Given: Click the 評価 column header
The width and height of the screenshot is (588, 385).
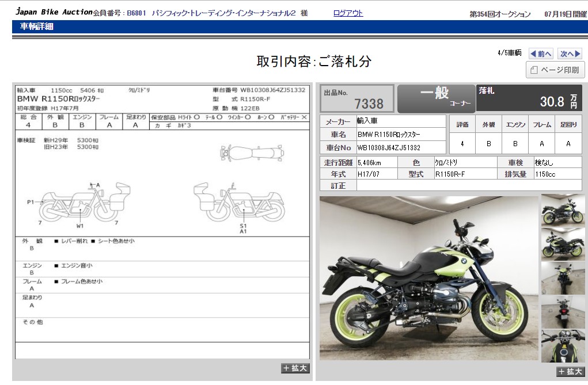Looking at the screenshot, I should (x=462, y=124).
